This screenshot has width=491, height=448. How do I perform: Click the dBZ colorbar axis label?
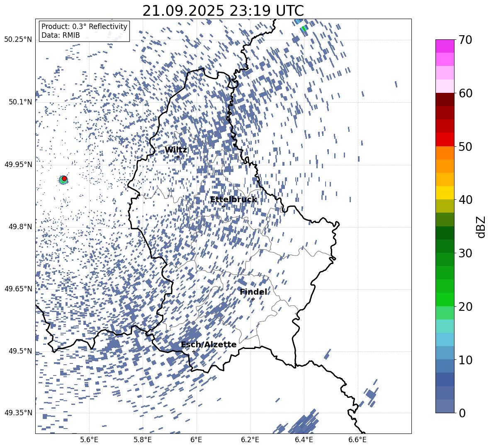[x=481, y=227]
